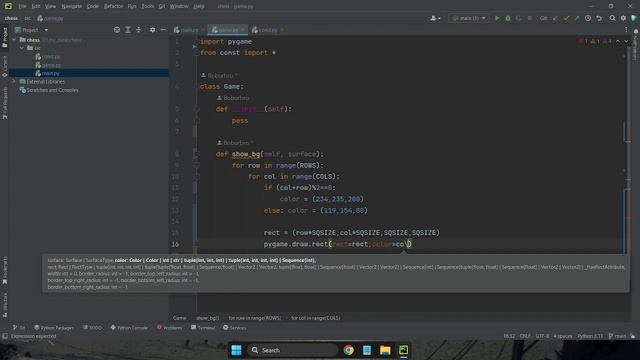
Task: Run the main configuration with green play button
Action: click(497, 18)
